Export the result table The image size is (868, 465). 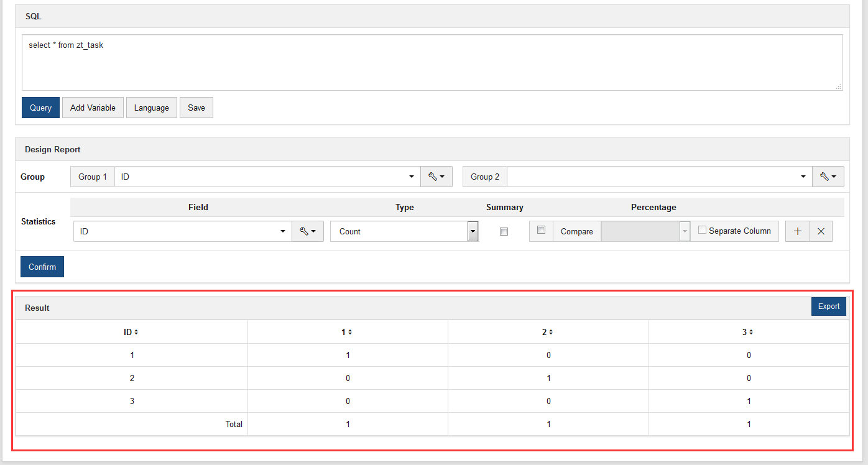(828, 306)
